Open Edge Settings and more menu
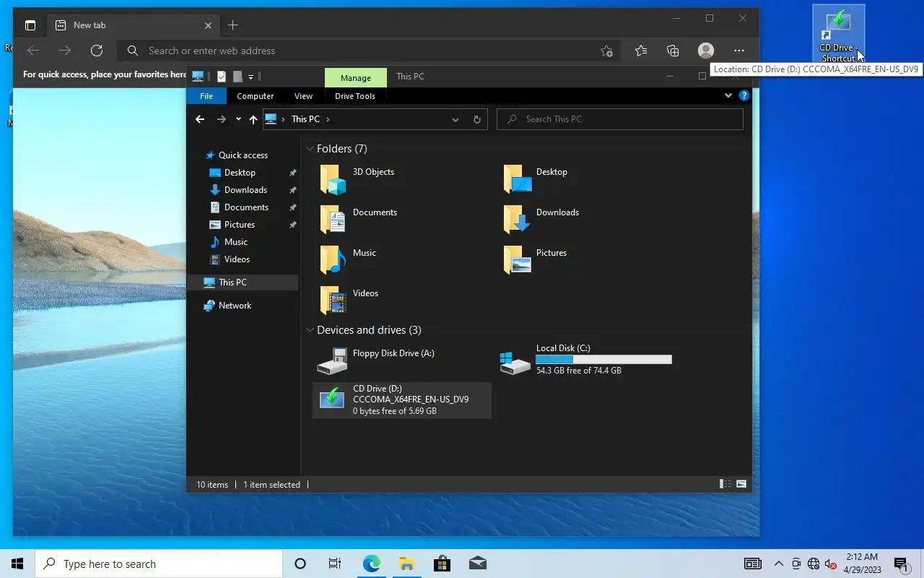 738,51
